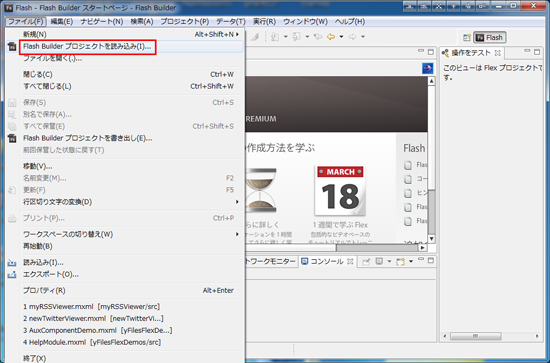This screenshot has width=550, height=363.
Task: Select the Flash perspective button
Action: point(490,38)
